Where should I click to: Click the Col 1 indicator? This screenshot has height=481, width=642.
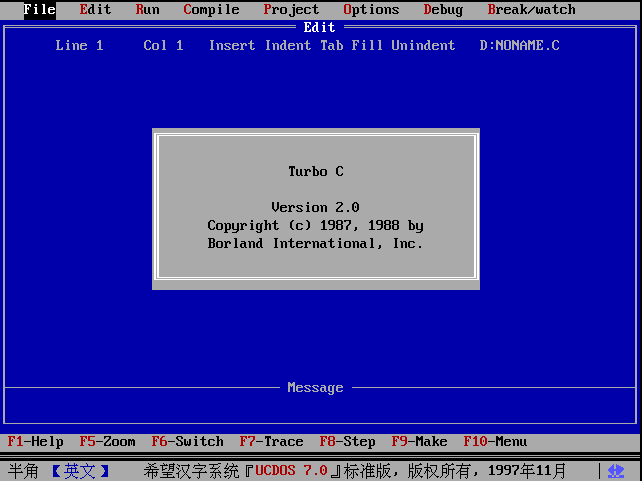[x=163, y=45]
